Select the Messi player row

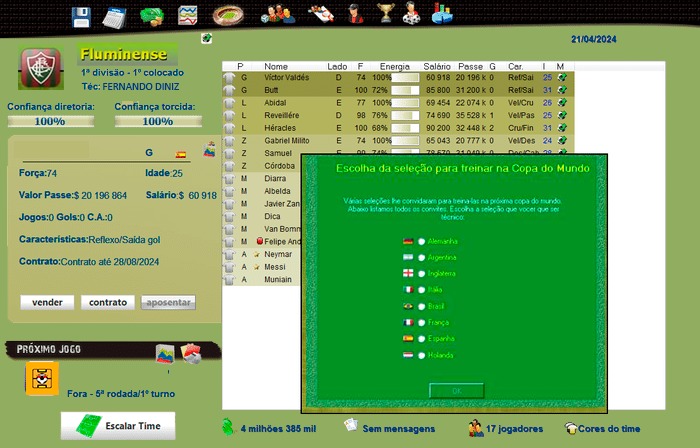[261, 267]
